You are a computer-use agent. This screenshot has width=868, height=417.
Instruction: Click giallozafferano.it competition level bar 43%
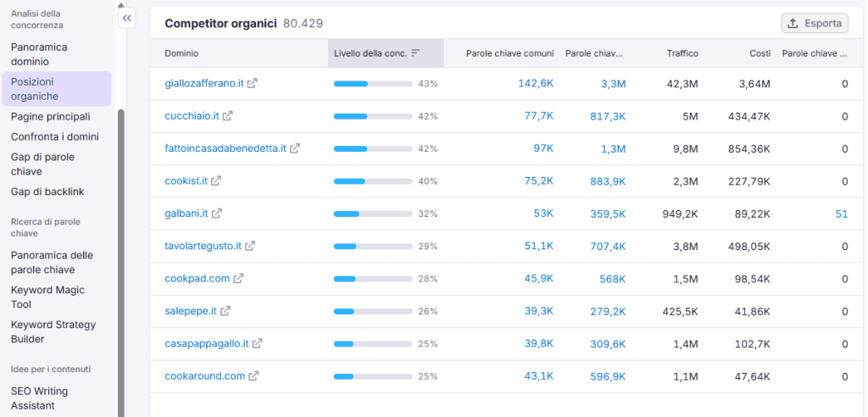(x=373, y=84)
